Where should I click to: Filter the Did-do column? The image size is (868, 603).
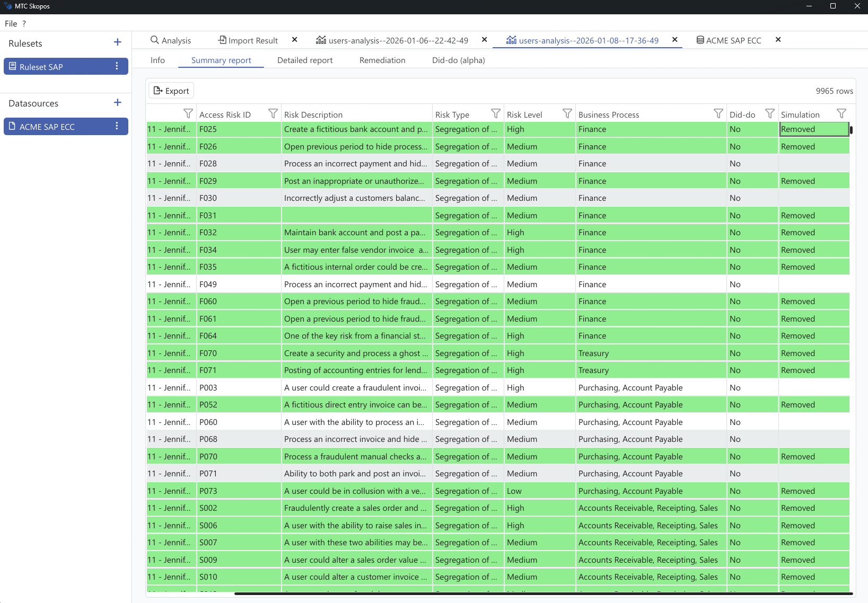769,114
